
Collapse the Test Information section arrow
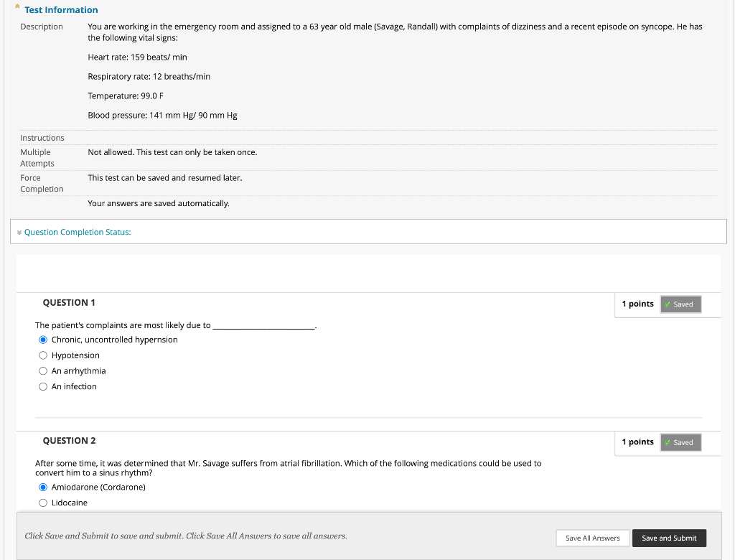point(19,10)
